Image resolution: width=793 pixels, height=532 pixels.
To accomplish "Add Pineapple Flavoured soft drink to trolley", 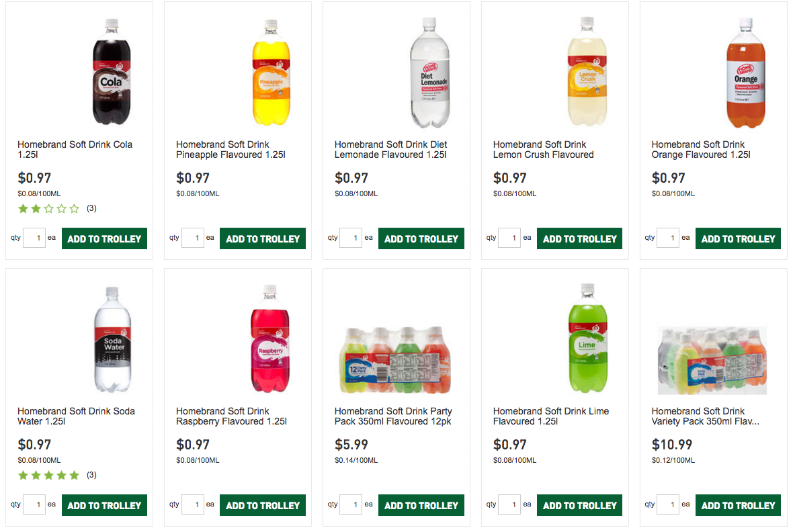I will coord(263,238).
